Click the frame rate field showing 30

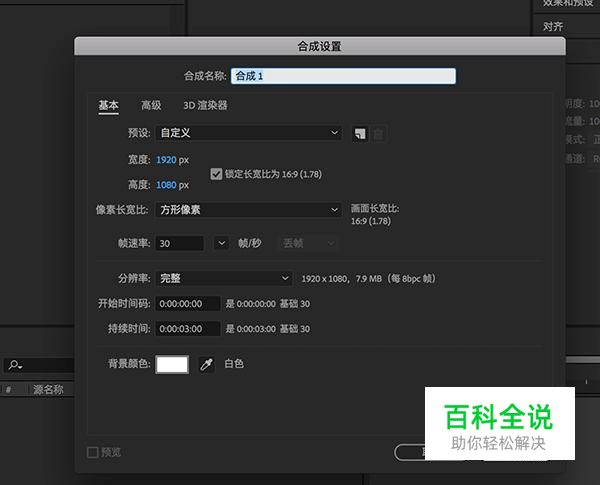tap(179, 243)
